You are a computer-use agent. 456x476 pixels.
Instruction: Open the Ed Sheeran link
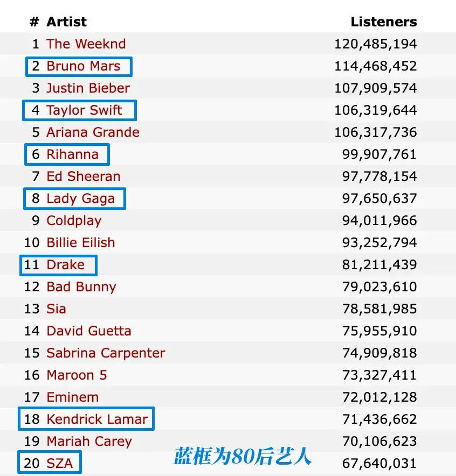click(x=83, y=177)
